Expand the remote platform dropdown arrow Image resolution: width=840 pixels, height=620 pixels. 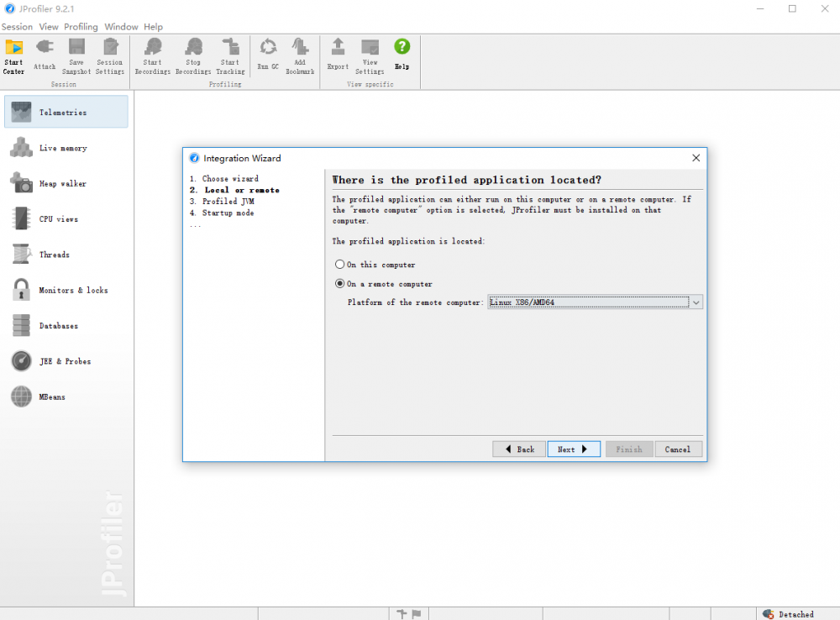coord(696,302)
